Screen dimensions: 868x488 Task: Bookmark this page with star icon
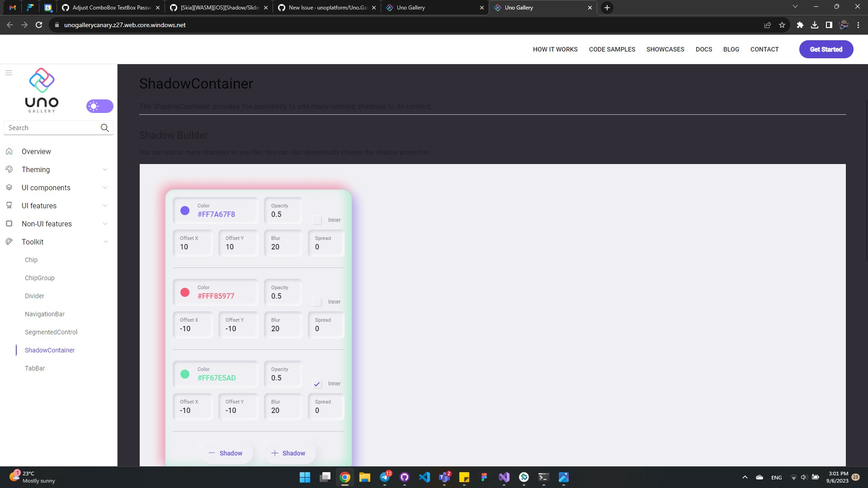click(x=782, y=25)
